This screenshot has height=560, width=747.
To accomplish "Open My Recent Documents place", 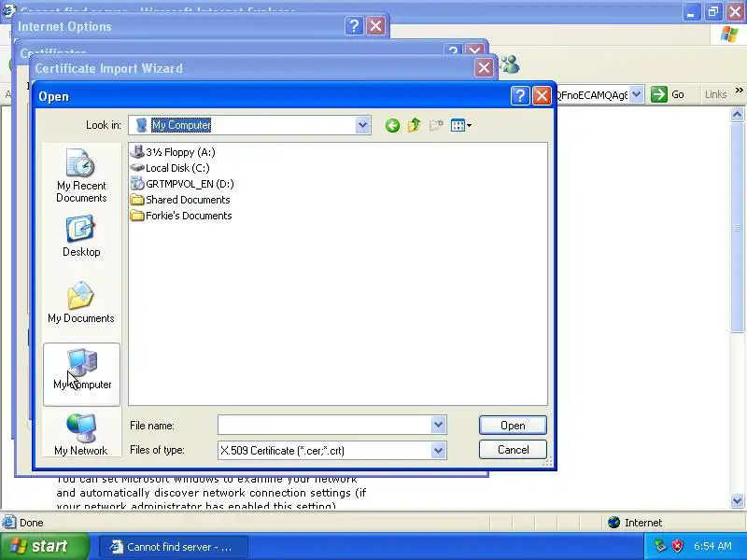I will pos(81,175).
